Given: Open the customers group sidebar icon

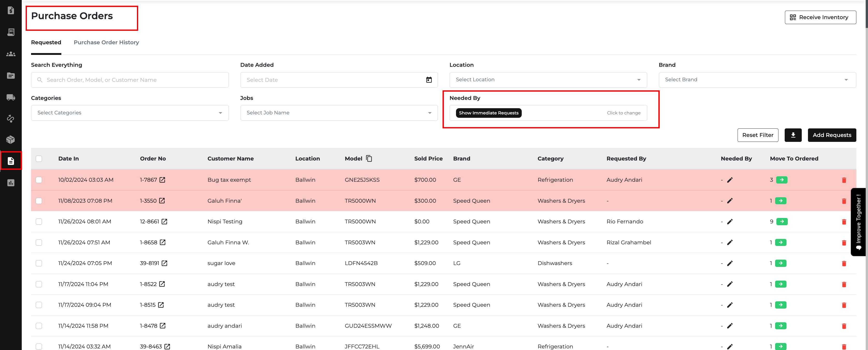Looking at the screenshot, I should pyautogui.click(x=11, y=54).
